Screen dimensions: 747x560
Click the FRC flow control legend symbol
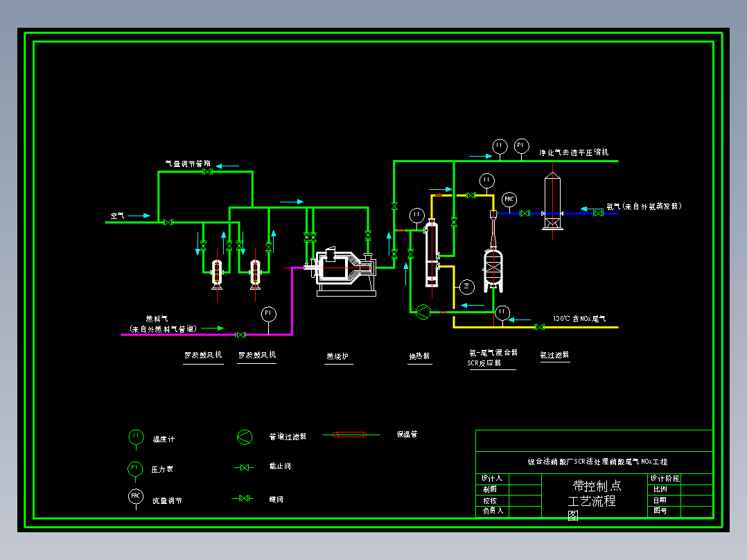pos(136,497)
